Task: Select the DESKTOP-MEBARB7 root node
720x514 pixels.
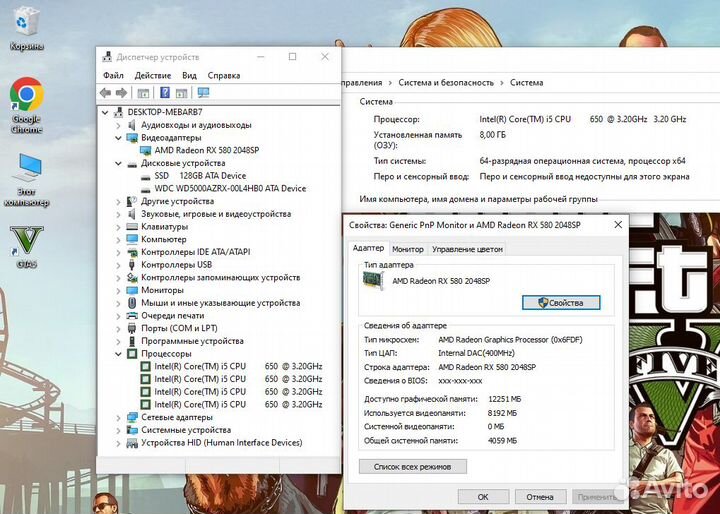Action: (x=165, y=112)
